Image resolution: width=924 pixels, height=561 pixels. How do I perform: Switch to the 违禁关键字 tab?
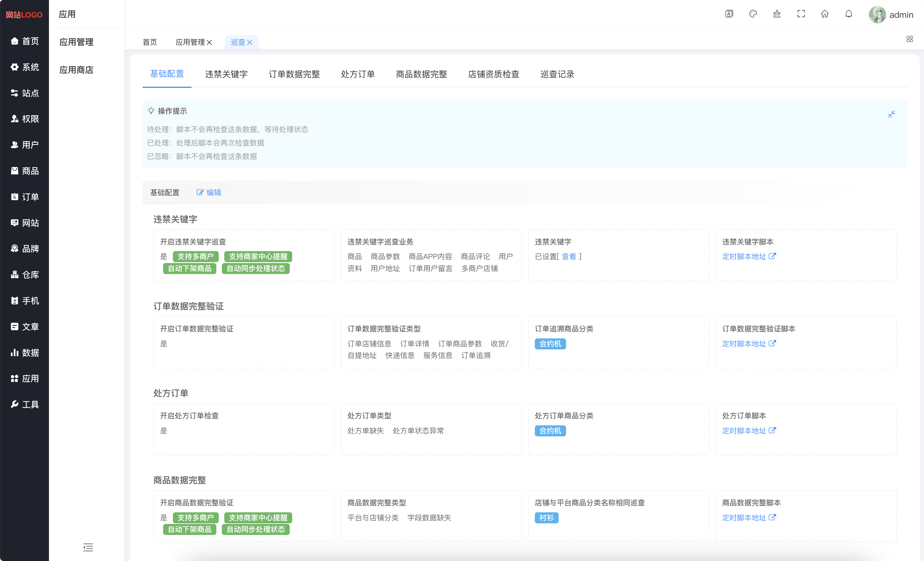(x=226, y=74)
